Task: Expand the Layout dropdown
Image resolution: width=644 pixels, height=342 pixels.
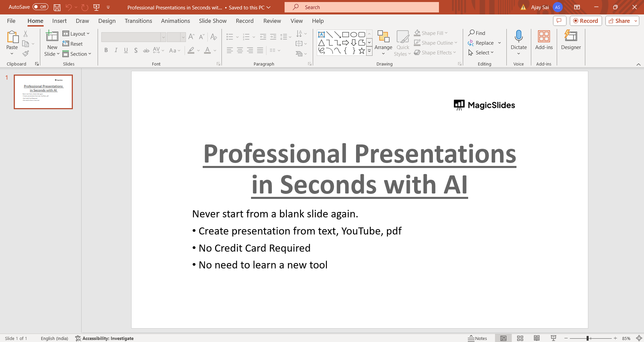Action: pyautogui.click(x=76, y=34)
